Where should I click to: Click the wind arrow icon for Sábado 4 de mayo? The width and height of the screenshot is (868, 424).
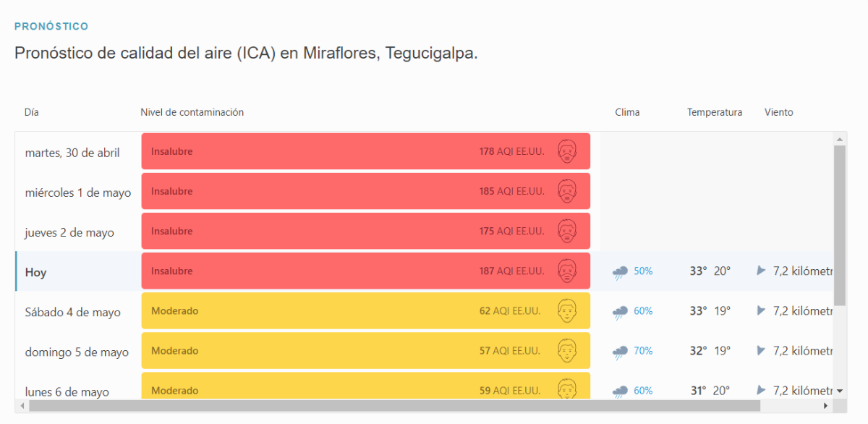tap(761, 310)
